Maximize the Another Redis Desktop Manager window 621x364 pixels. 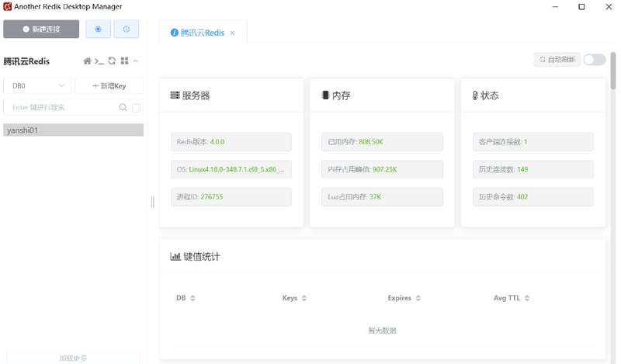pos(581,7)
